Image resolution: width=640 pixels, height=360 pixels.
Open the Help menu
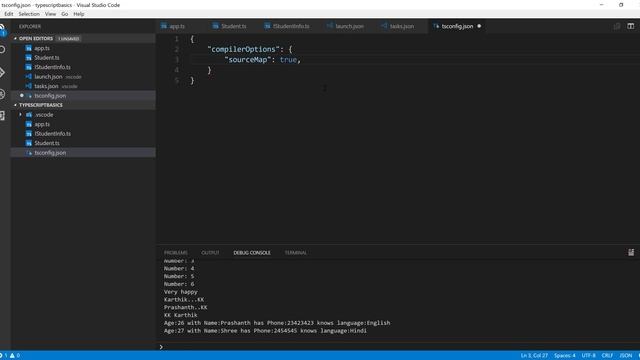pos(79,14)
